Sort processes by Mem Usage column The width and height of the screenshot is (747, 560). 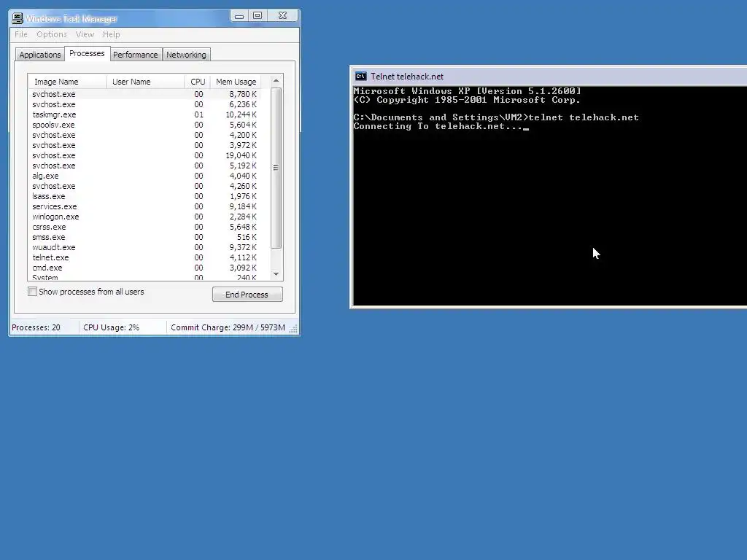point(236,82)
